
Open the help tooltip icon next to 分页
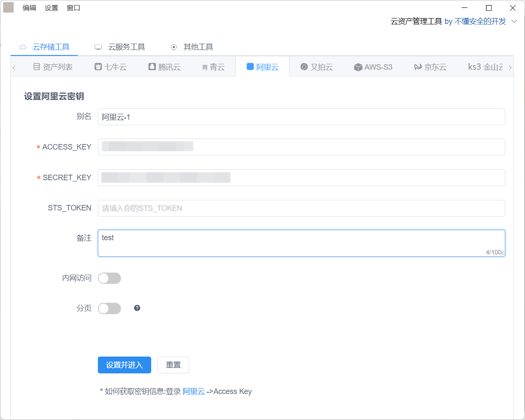click(x=137, y=308)
